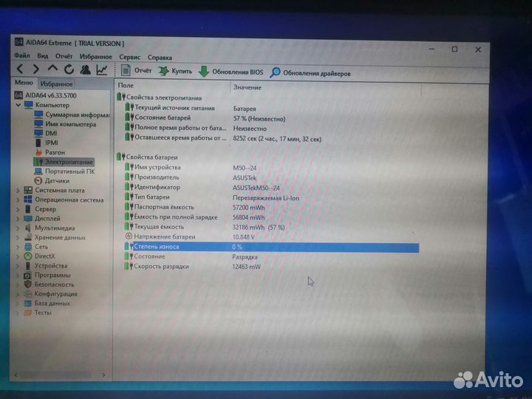This screenshot has height=399, width=532.
Task: Click the sidebar horizontal scrollbar left arrow
Action: pyautogui.click(x=16, y=375)
